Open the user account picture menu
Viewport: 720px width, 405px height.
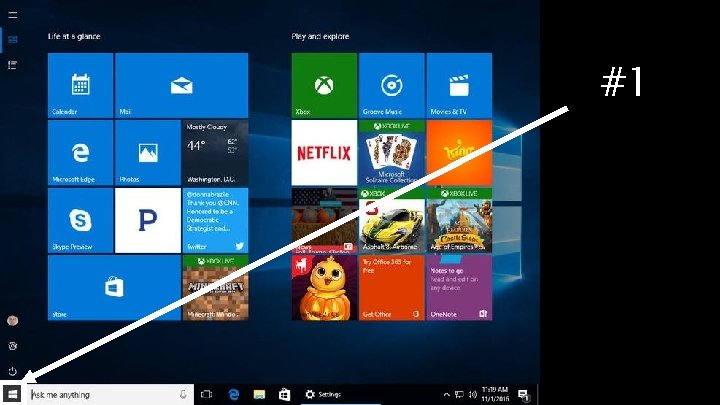click(x=13, y=321)
